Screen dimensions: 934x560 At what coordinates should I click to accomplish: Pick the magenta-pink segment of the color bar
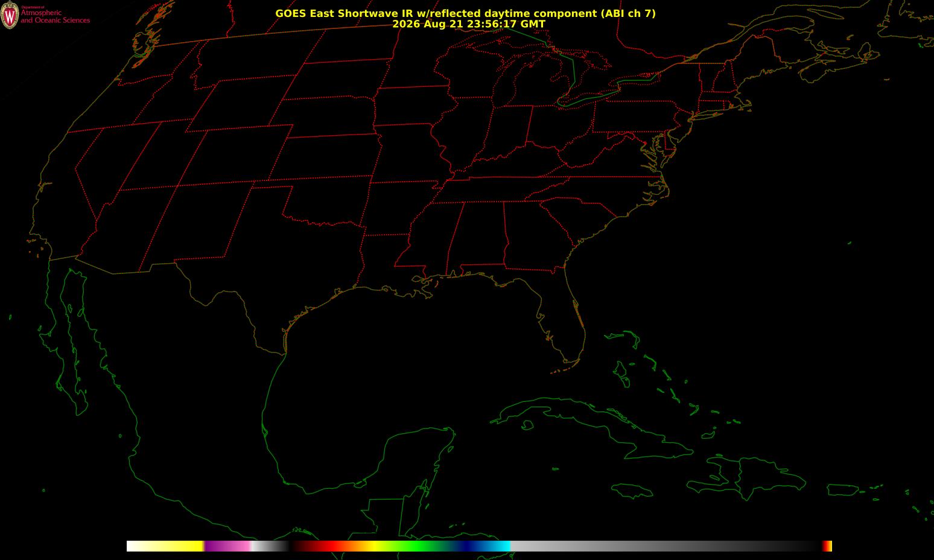pos(228,546)
